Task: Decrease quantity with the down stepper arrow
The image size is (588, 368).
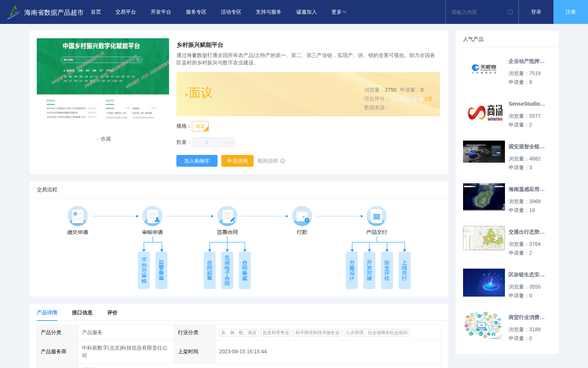Action: tap(229, 145)
